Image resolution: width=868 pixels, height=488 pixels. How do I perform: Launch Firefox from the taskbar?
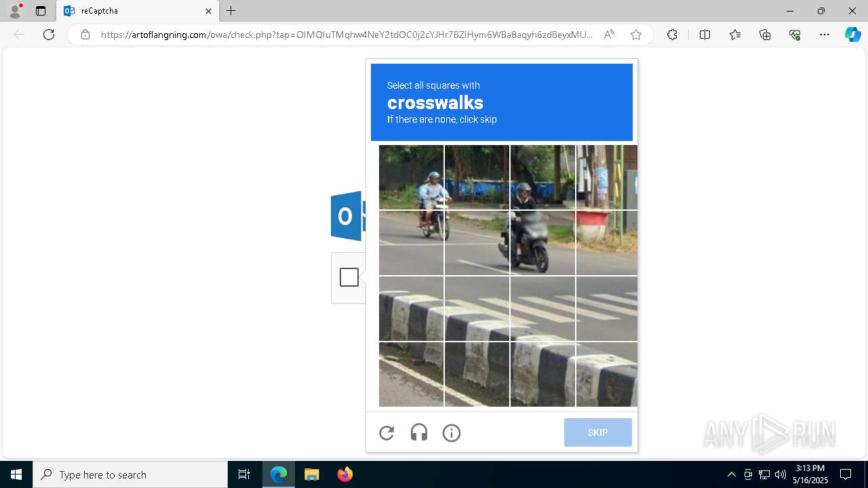coord(344,474)
